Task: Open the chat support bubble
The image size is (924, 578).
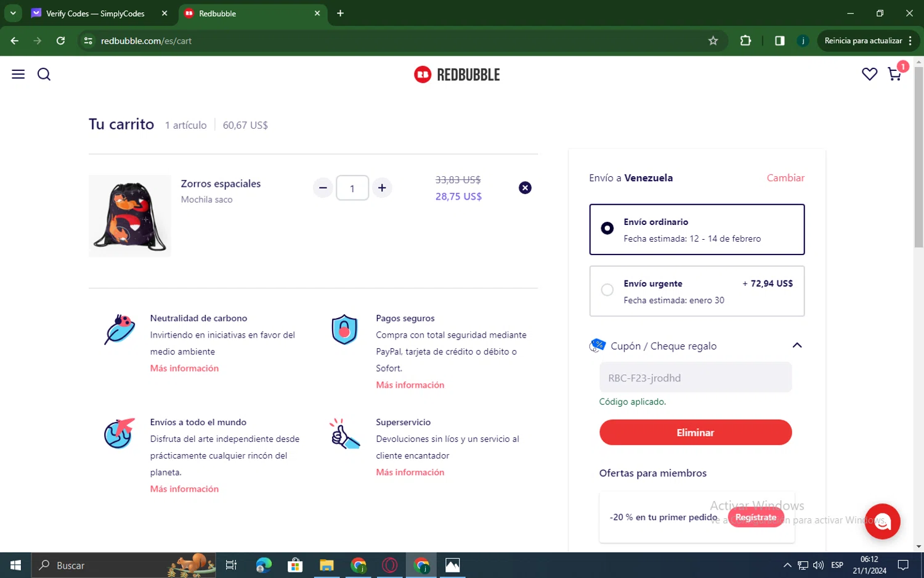Action: tap(882, 521)
